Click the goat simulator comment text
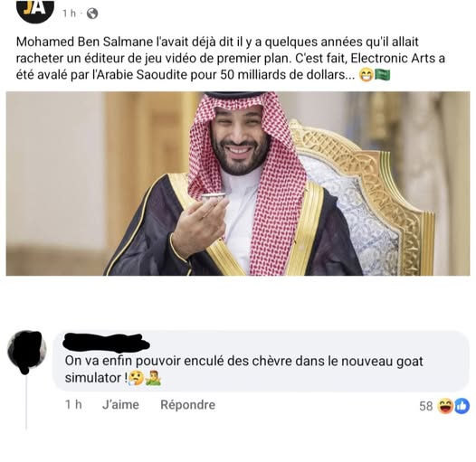Image resolution: width=476 pixels, height=462 pixels. [243, 370]
